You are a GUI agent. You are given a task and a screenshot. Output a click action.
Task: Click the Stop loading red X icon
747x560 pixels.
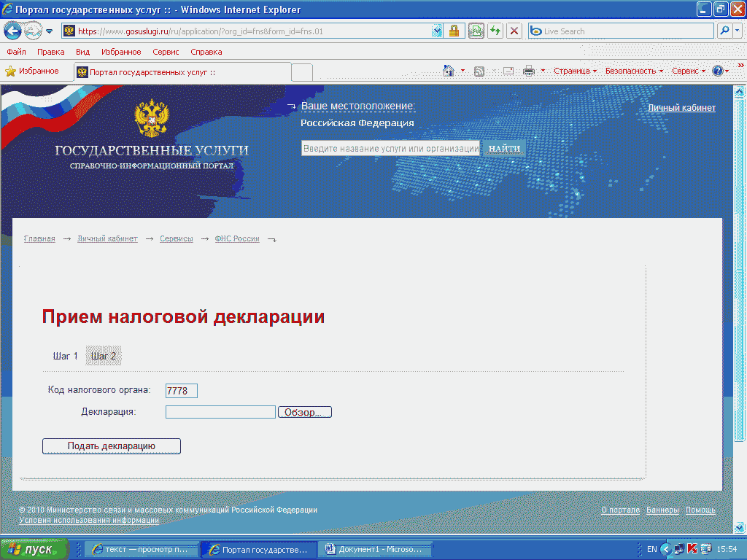click(514, 31)
